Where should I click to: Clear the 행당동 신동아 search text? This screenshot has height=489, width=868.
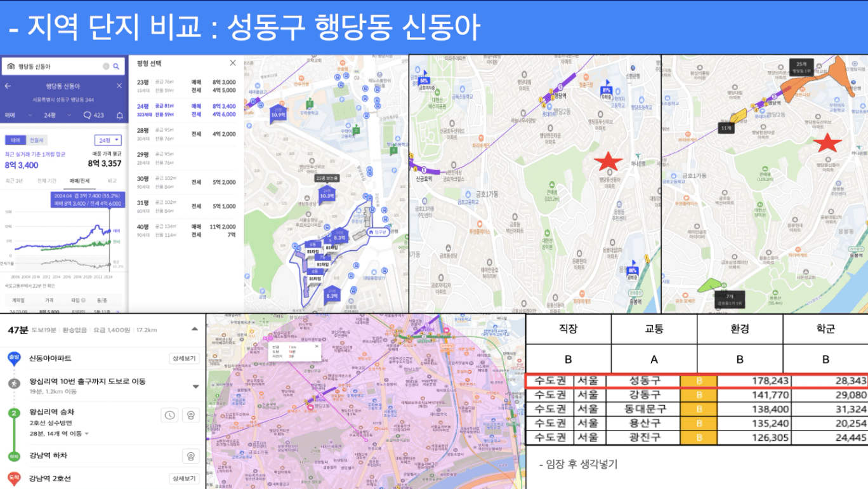106,67
